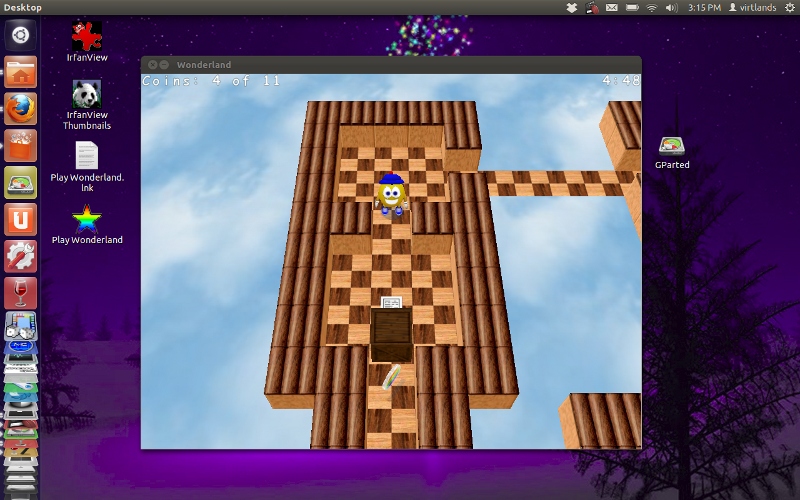Click the 4:48 game timer
Viewport: 800px width, 500px height.
pyautogui.click(x=620, y=81)
